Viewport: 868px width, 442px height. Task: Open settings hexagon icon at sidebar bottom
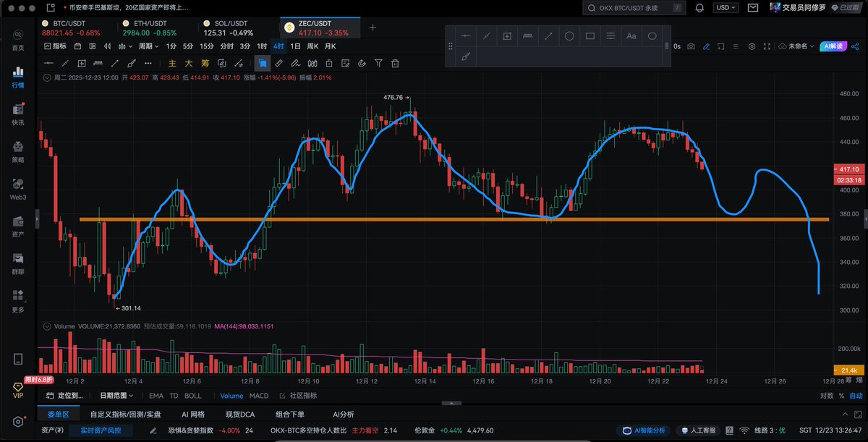[18, 422]
